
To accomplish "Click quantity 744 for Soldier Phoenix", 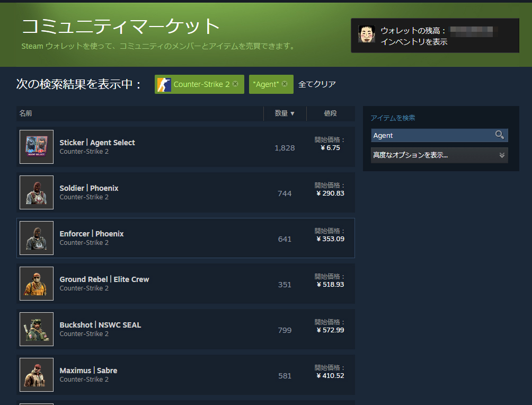I will (285, 193).
